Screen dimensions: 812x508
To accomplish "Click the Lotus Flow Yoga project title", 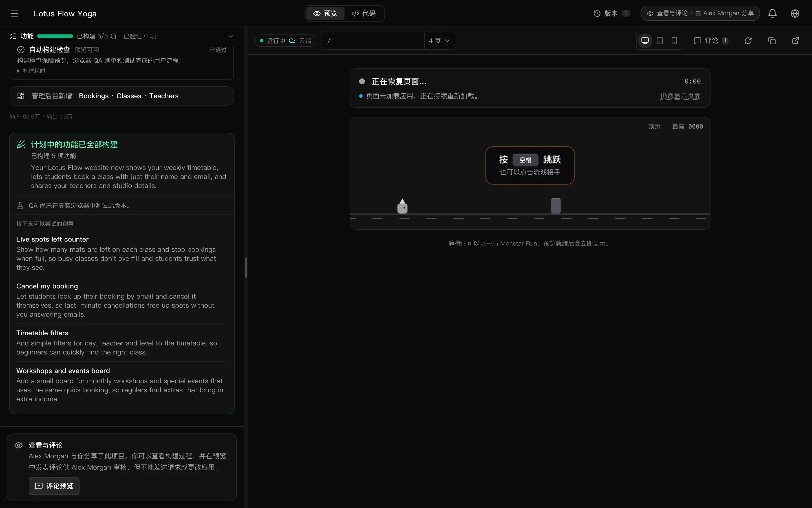I will (65, 14).
